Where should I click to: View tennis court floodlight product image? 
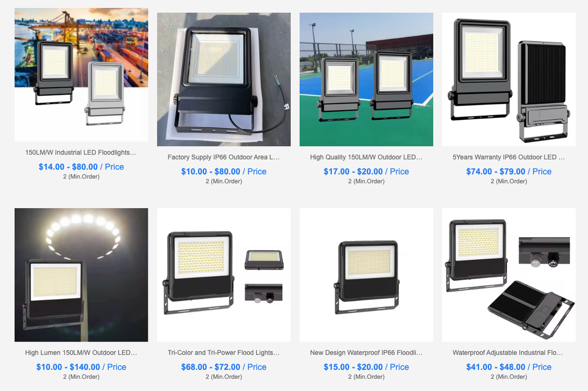click(x=367, y=79)
